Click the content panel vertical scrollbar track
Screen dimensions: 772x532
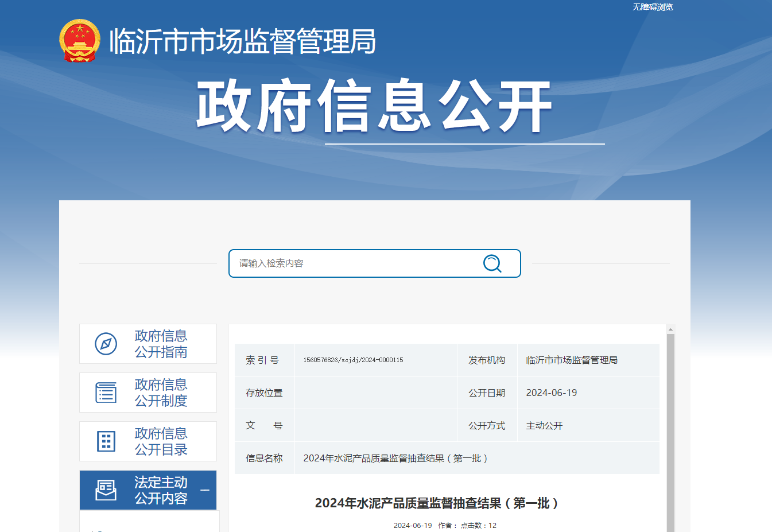(670, 433)
